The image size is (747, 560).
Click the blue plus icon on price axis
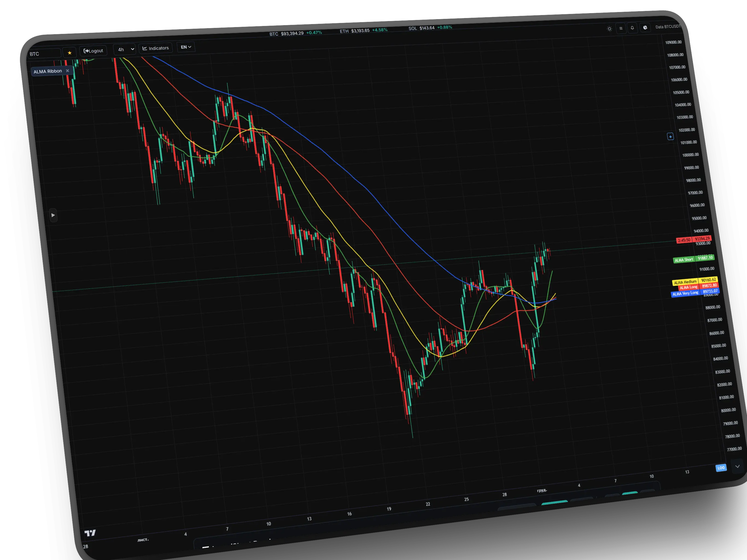click(670, 136)
